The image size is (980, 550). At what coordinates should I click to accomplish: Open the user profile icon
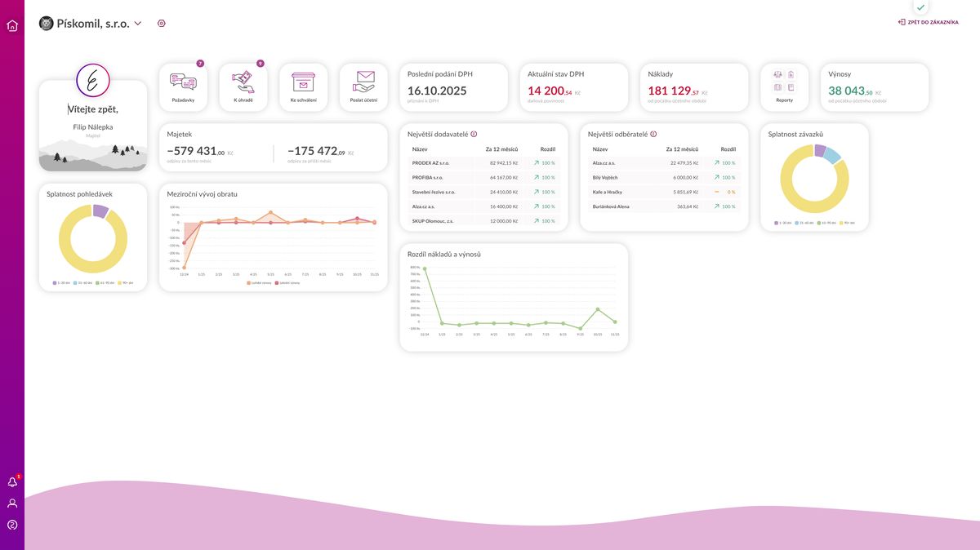(x=12, y=503)
